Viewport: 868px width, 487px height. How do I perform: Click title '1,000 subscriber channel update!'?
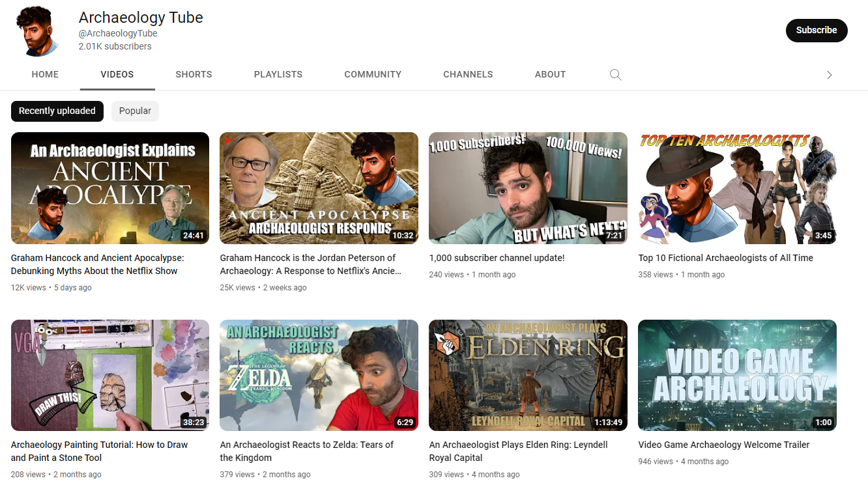point(497,258)
